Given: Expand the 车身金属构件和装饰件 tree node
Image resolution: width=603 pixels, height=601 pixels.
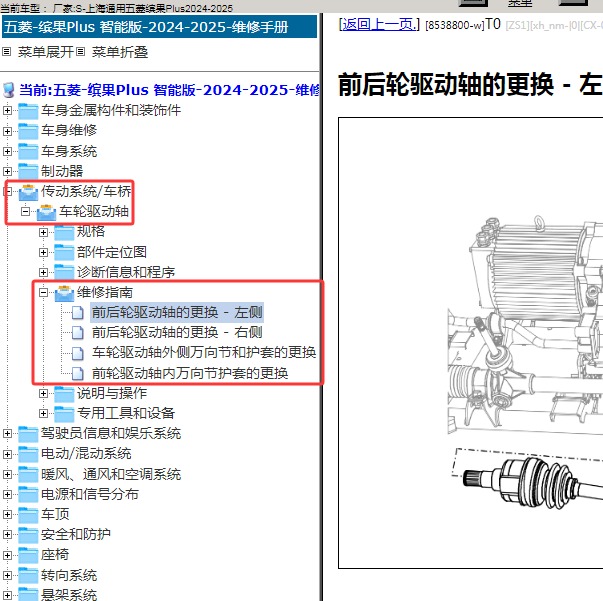Looking at the screenshot, I should click(7, 111).
